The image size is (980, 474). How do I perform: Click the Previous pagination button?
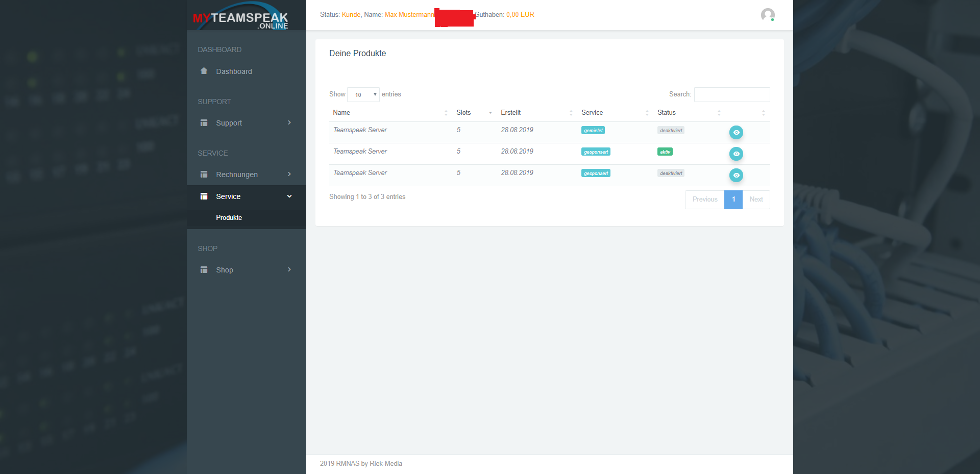705,199
